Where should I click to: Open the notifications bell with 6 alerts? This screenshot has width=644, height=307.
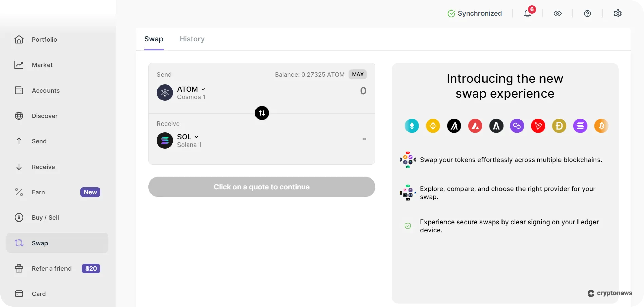point(527,13)
